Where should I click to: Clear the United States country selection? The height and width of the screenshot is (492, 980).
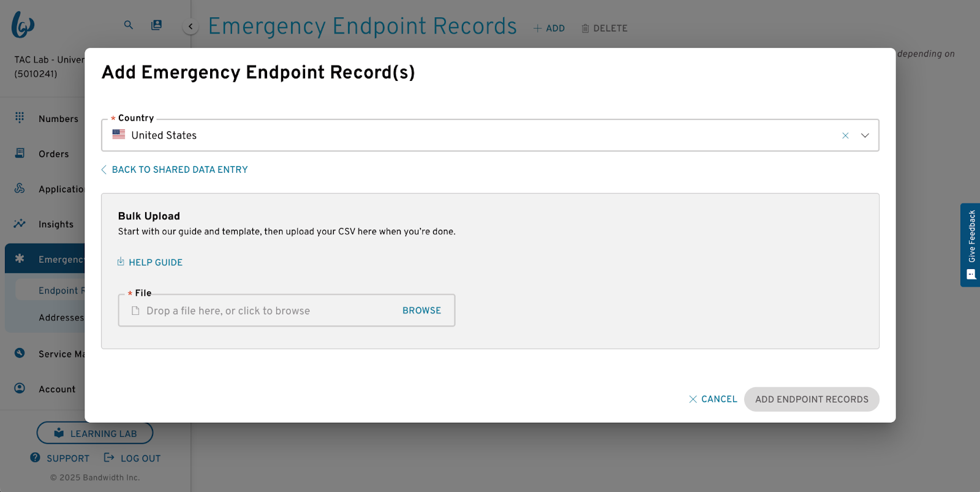tap(845, 135)
